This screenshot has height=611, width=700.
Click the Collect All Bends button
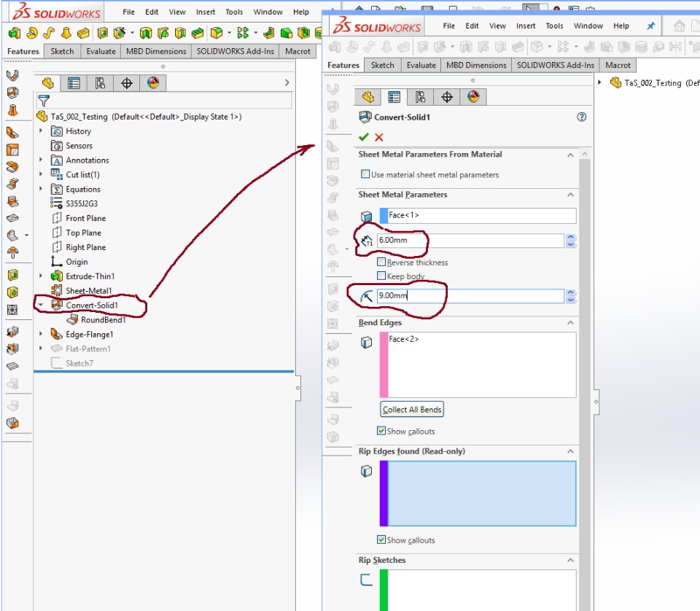(412, 409)
